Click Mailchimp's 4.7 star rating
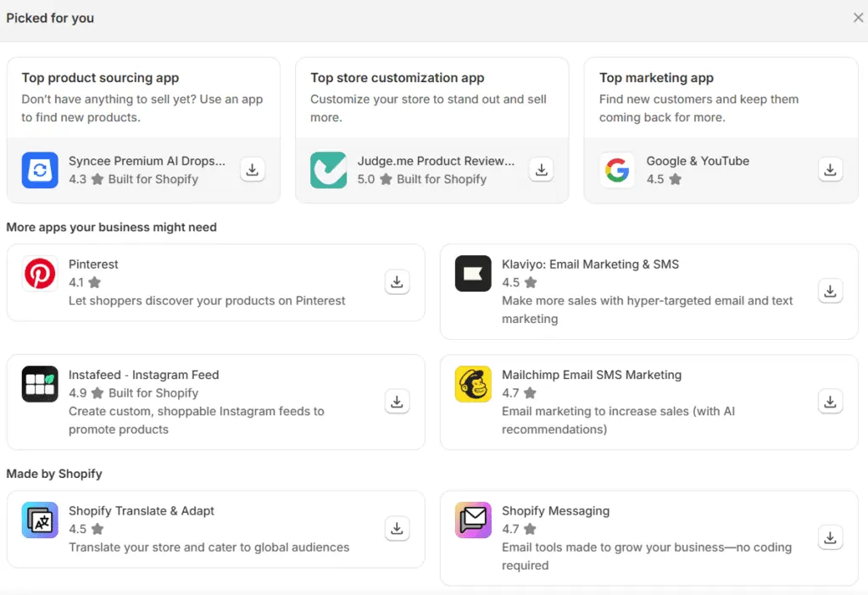868x595 pixels. point(520,393)
